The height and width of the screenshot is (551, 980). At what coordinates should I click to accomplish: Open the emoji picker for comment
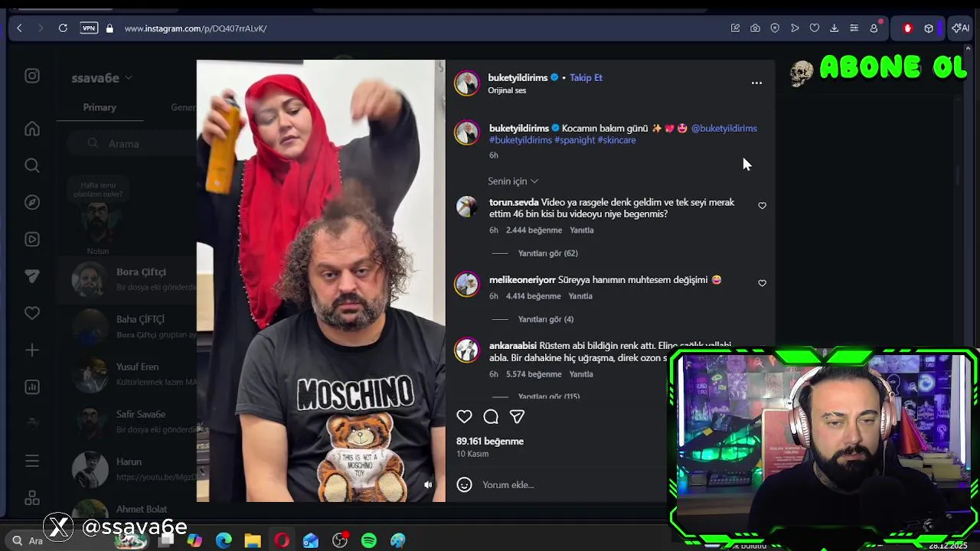click(x=464, y=484)
